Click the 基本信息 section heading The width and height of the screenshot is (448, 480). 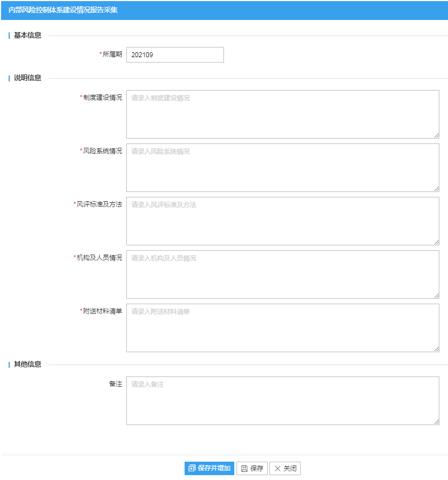tap(28, 36)
